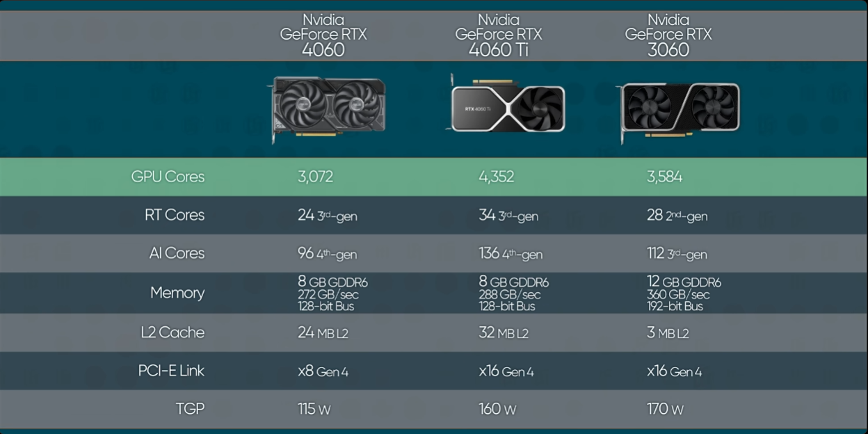
Task: Click the '360 GB/sec' memory bandwidth text
Action: (678, 295)
